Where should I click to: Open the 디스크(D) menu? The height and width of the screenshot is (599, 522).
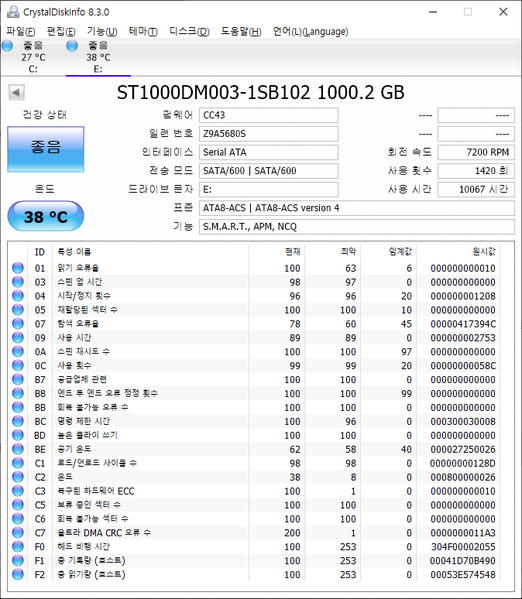click(x=189, y=31)
